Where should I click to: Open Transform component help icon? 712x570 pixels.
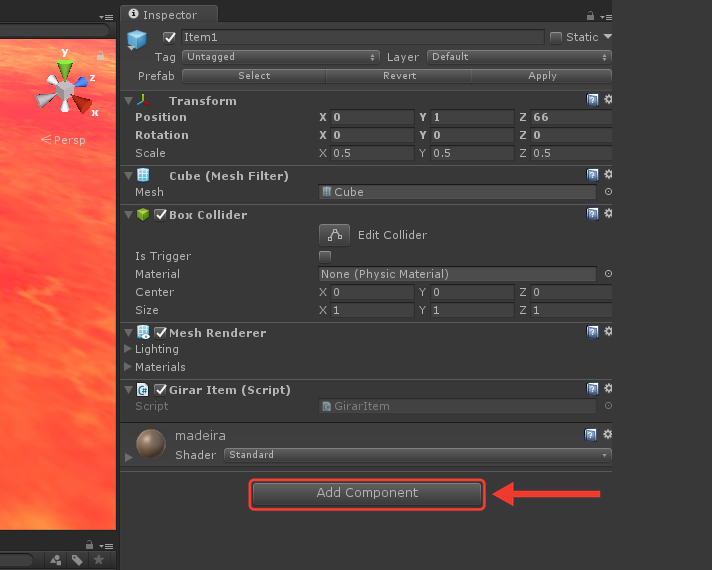(592, 99)
